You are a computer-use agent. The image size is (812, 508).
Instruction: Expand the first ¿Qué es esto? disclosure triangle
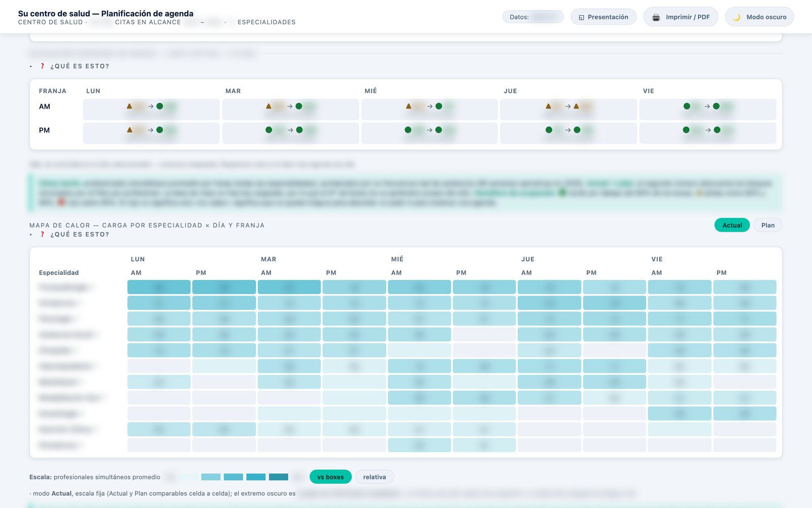[31, 67]
